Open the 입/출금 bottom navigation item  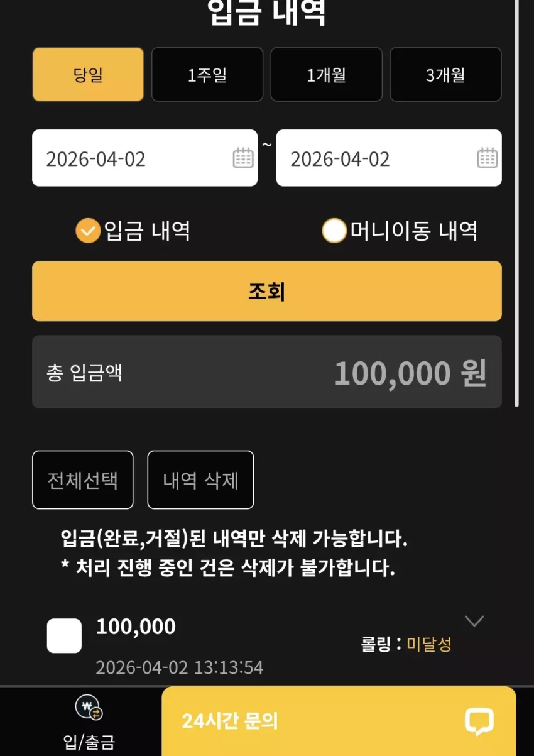(89, 721)
